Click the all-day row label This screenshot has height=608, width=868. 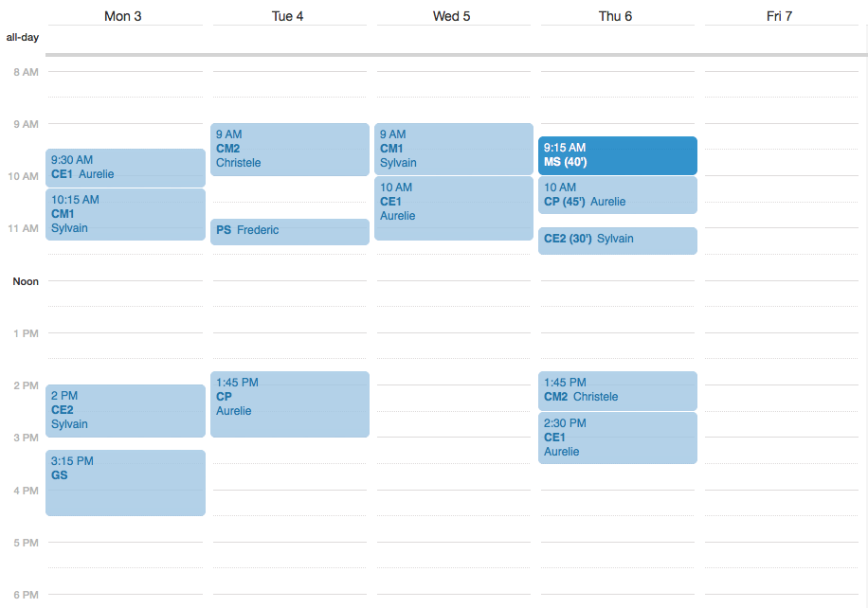click(22, 38)
